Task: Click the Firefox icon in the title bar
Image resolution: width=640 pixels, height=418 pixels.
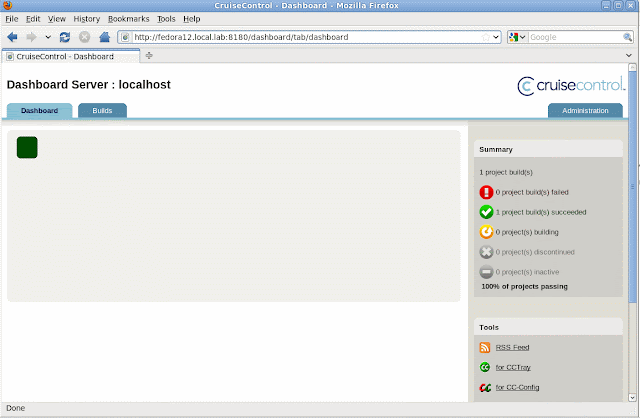Action: click(7, 5)
